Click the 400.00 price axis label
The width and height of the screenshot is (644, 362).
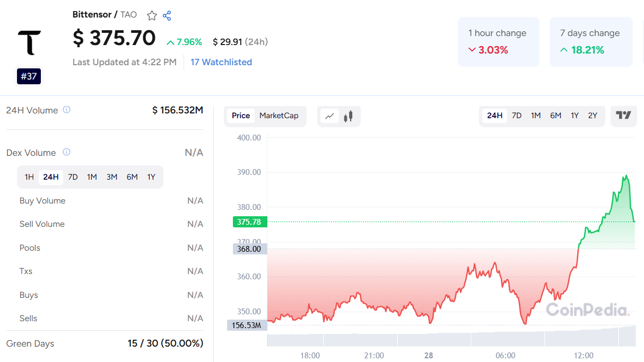pos(249,138)
